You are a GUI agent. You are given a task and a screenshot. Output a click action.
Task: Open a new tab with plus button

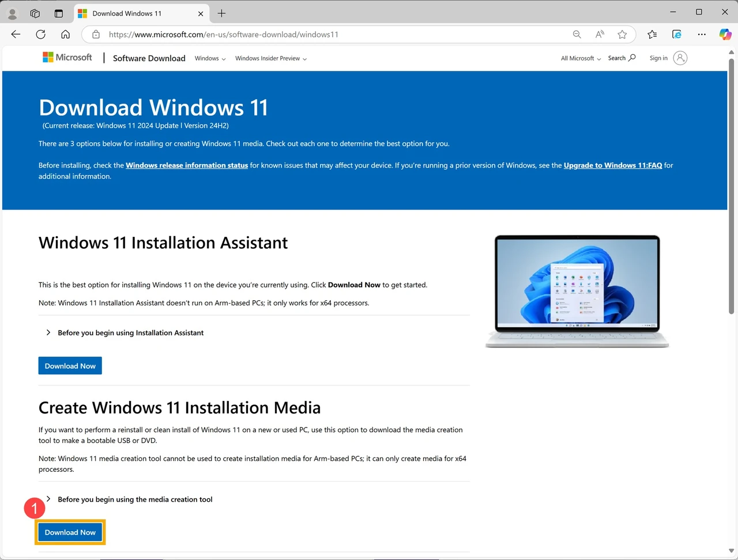click(x=221, y=13)
